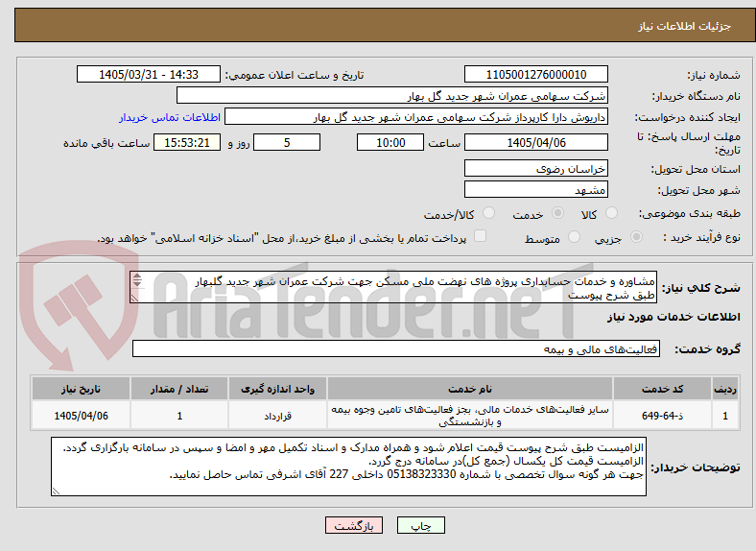This screenshot has height=551, width=756.
Task: Click the days remaining field showing 5
Action: coord(287,142)
